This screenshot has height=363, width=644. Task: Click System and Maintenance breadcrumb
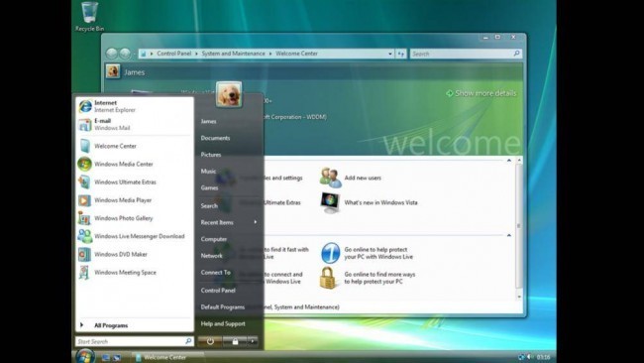233,54
